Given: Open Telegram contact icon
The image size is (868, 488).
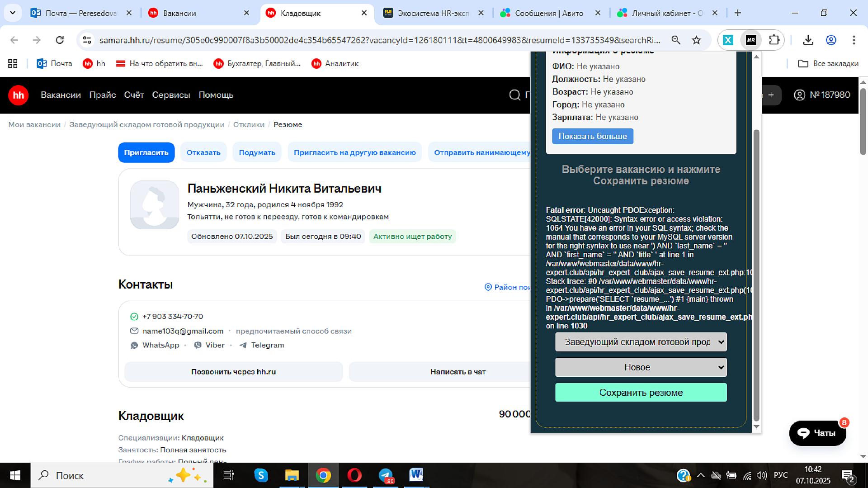Looking at the screenshot, I should pyautogui.click(x=244, y=345).
